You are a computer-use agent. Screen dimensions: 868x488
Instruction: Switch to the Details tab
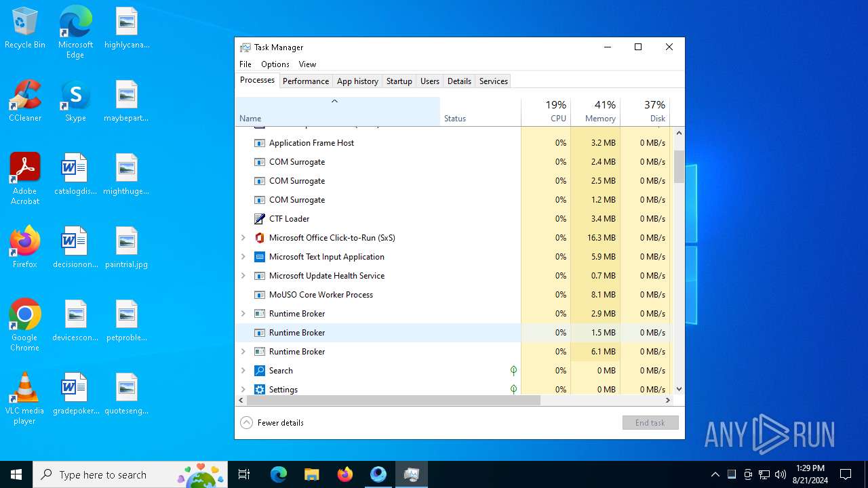pos(459,81)
